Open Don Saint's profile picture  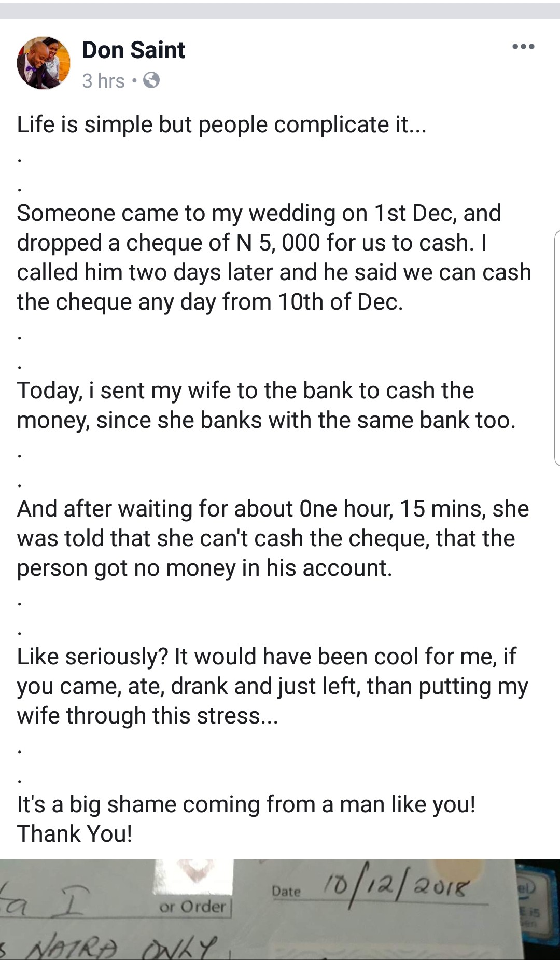44,63
